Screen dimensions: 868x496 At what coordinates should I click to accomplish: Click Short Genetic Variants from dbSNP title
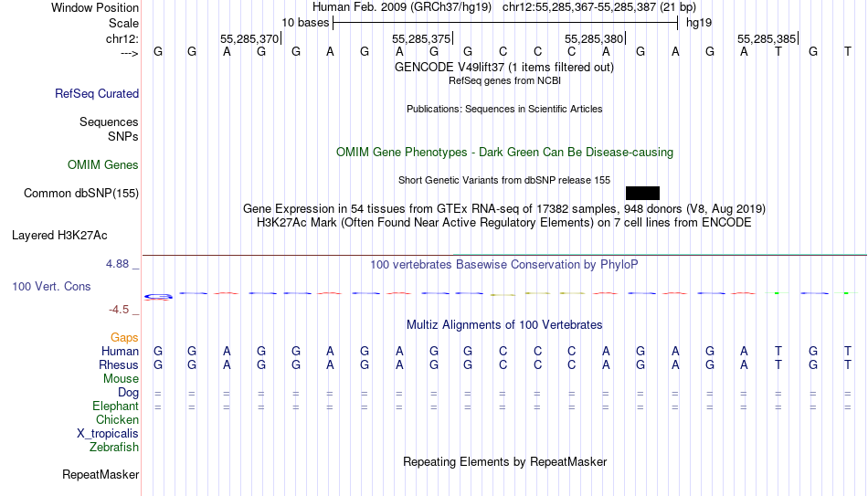click(x=504, y=181)
